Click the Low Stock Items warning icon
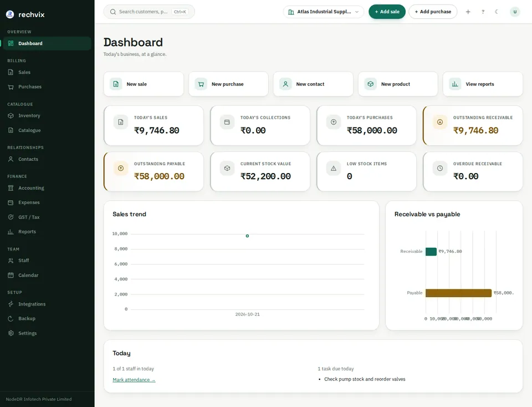This screenshot has width=532, height=407. click(334, 169)
